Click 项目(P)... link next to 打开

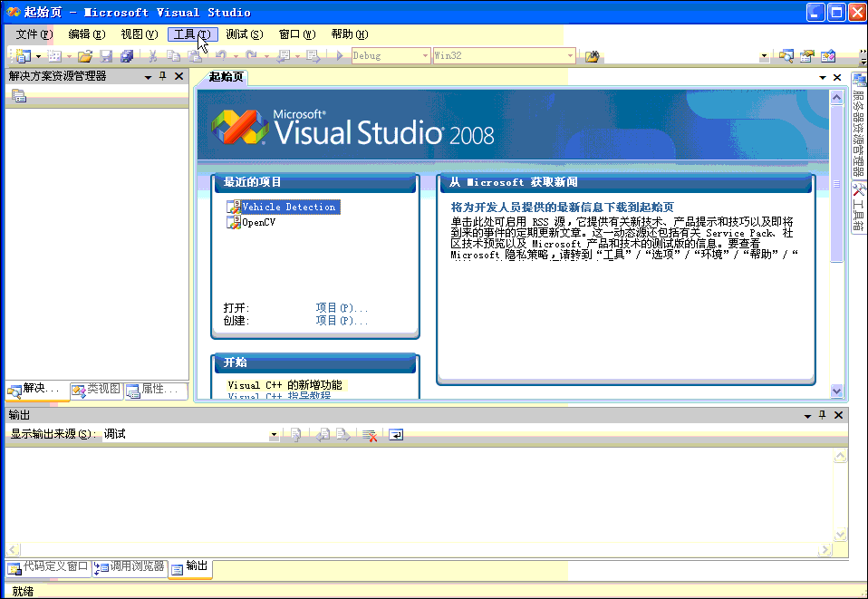[342, 308]
